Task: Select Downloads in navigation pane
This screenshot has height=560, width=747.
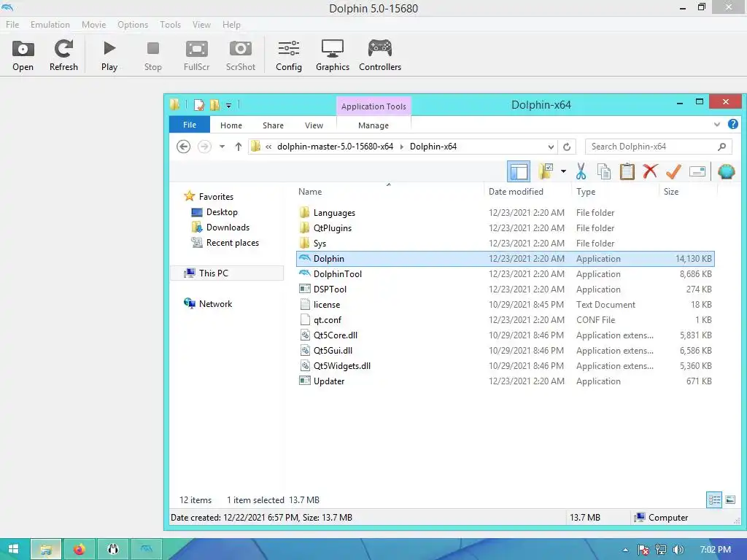Action: point(220,227)
